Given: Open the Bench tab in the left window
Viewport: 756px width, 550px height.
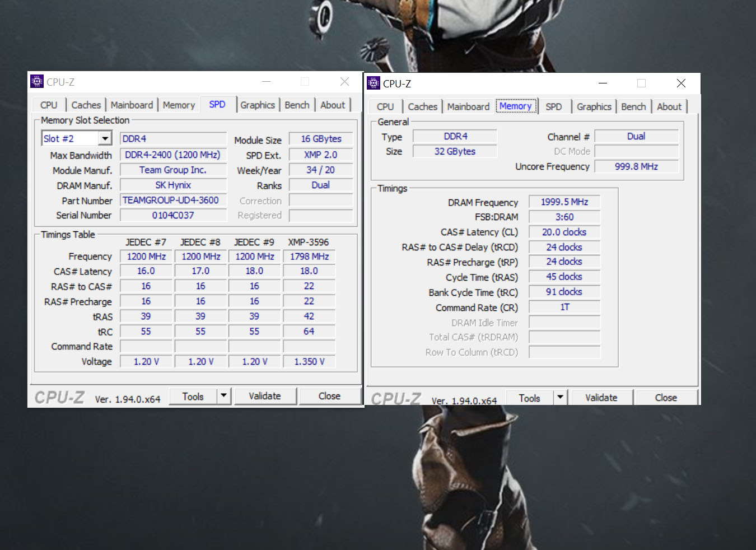Looking at the screenshot, I should pos(297,105).
